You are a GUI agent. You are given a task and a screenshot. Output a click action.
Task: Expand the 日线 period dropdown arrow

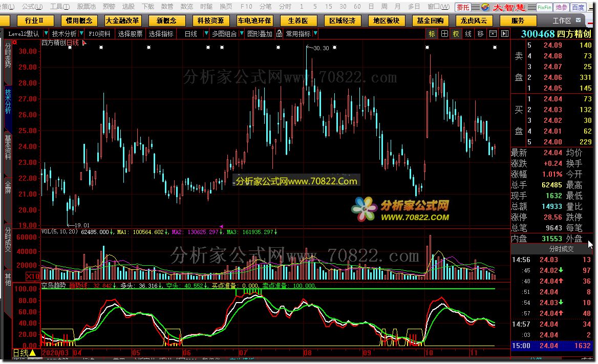click(x=206, y=34)
